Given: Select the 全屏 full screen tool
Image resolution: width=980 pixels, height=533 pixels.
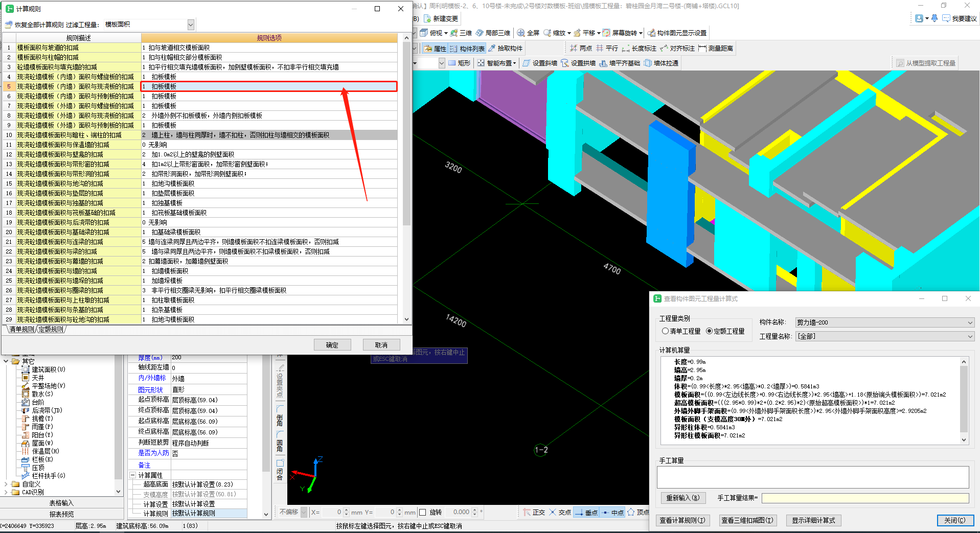Looking at the screenshot, I should tap(528, 33).
